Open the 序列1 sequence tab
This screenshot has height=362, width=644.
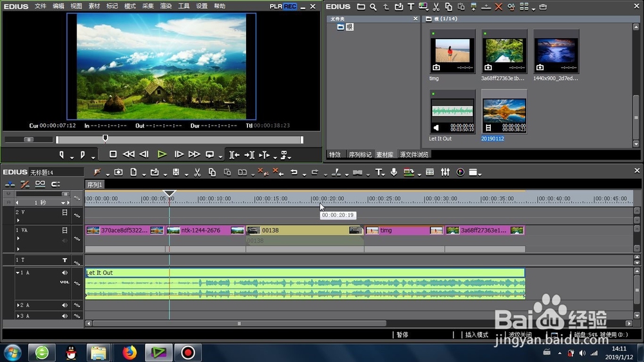95,185
